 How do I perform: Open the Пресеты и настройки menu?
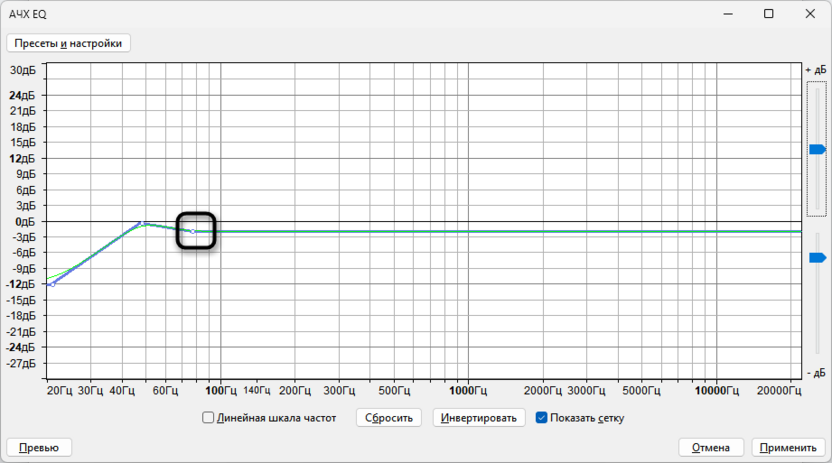point(68,43)
